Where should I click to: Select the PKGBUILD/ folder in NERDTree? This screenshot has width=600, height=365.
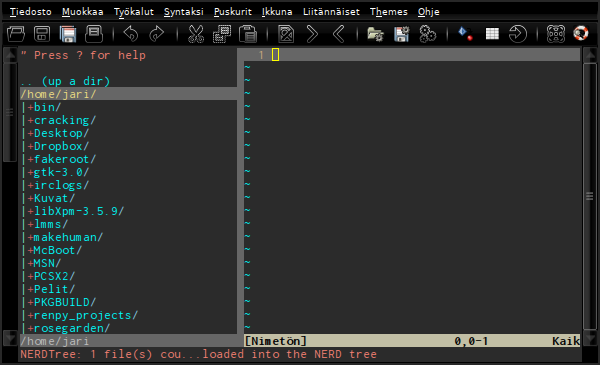click(65, 302)
